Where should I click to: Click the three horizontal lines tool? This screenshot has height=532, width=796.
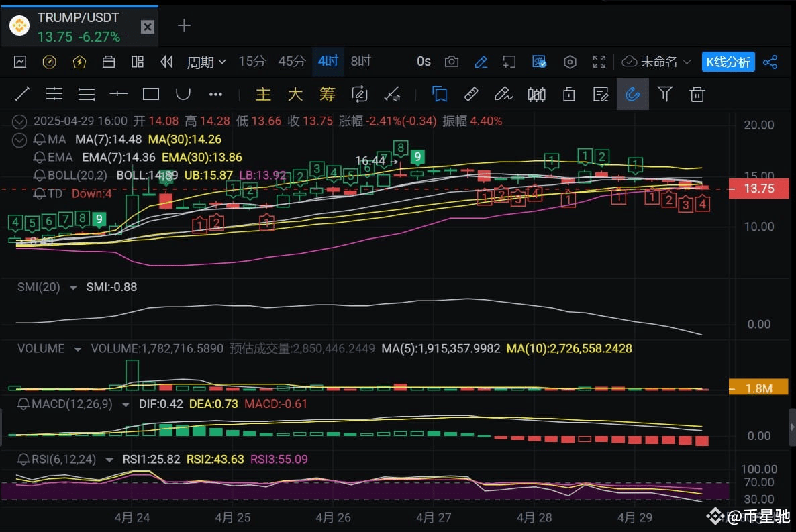click(x=87, y=94)
